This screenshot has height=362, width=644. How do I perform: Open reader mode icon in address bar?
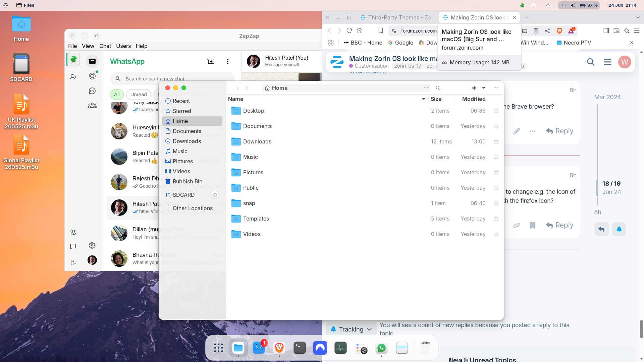point(536,31)
